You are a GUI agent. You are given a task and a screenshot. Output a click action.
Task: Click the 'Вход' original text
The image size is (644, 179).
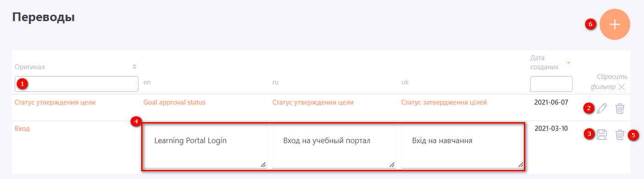tap(22, 129)
